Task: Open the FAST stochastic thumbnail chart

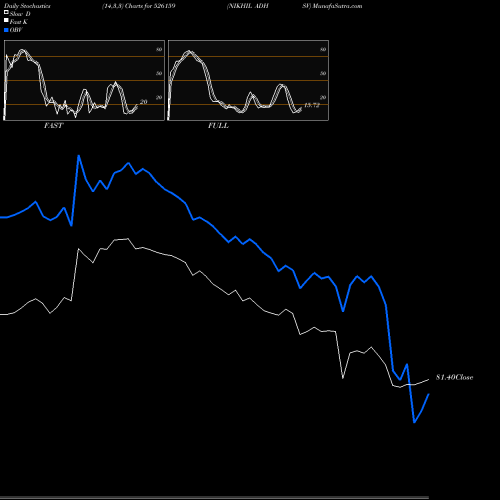Action: (84, 80)
